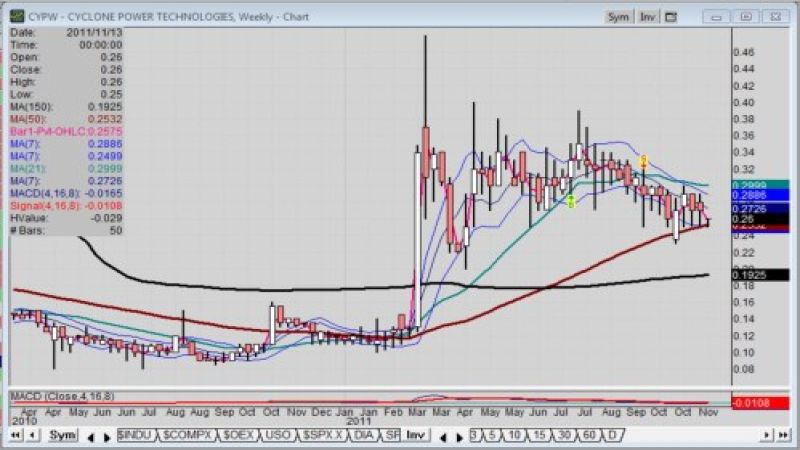Maximize the CYPW chart window
This screenshot has width=800, height=450.
point(746,17)
